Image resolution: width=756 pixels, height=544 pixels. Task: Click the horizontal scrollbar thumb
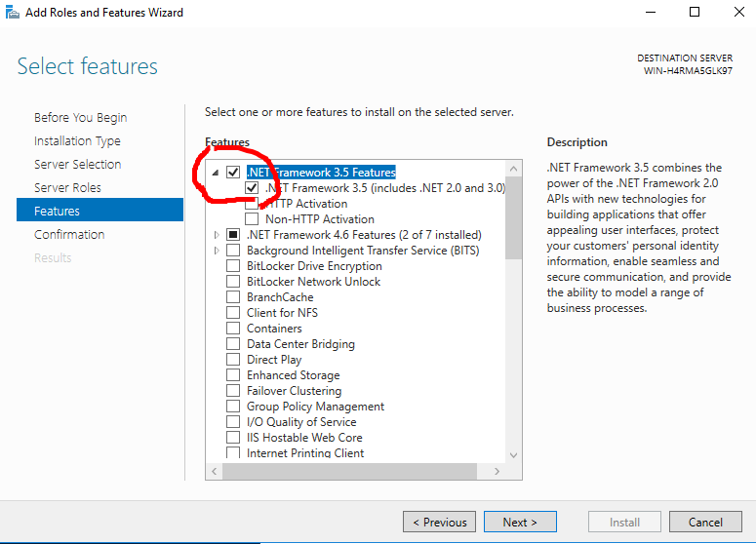tap(349, 471)
